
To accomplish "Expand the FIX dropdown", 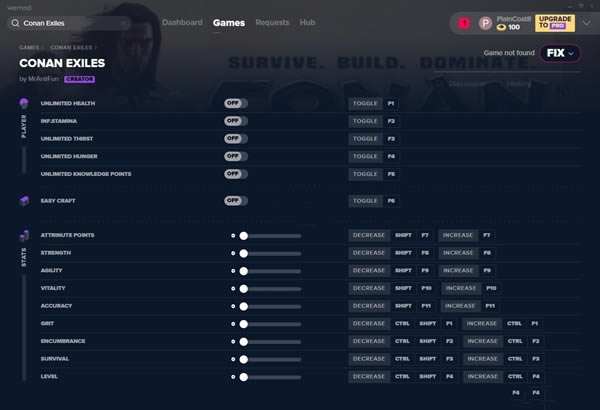I will pyautogui.click(x=560, y=53).
